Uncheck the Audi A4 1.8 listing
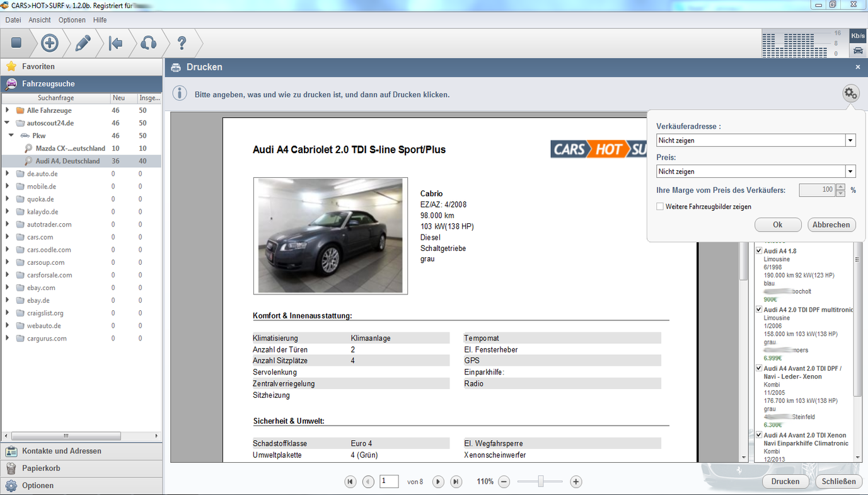Screen dimensions: 868x495 coord(759,251)
